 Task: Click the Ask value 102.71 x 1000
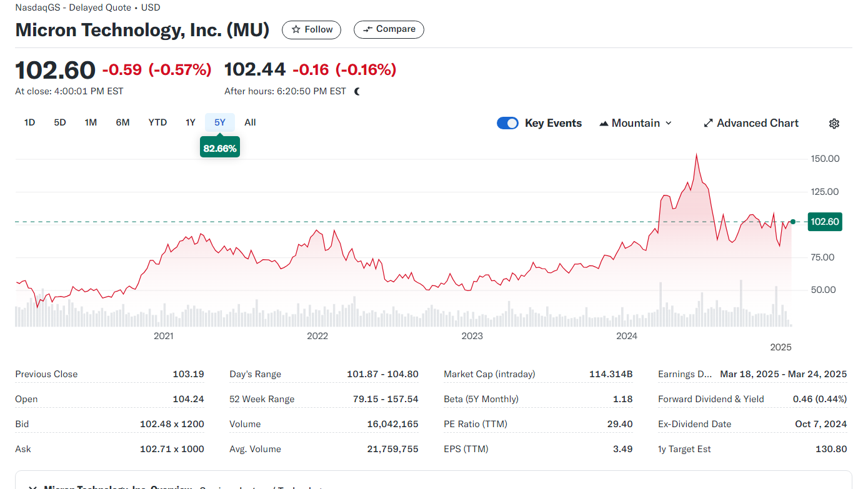(172, 449)
